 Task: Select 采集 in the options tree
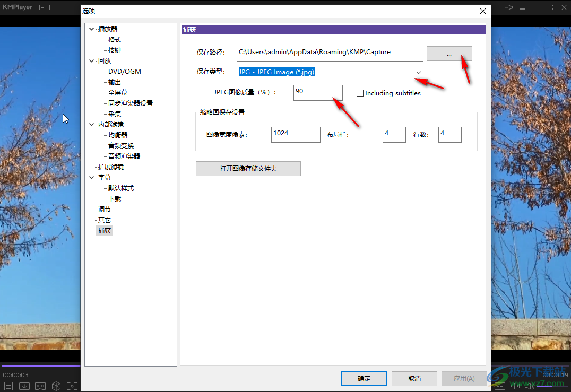pos(114,114)
